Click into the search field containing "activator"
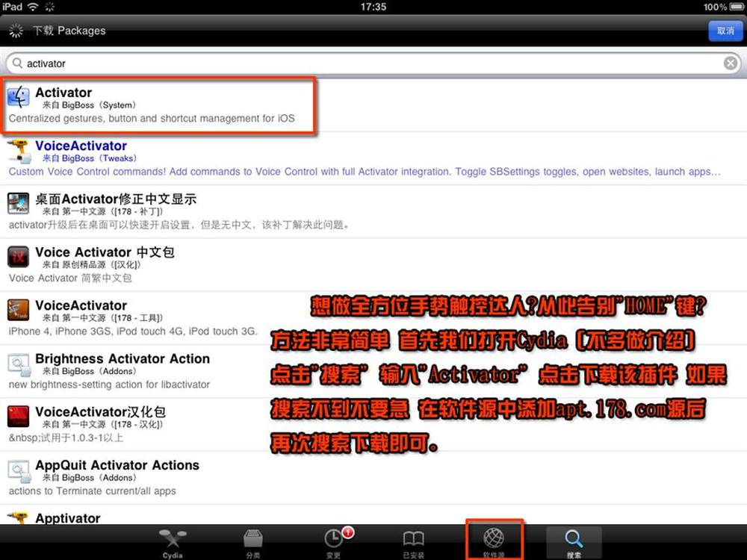Screen dimensions: 747x560 [x=373, y=64]
